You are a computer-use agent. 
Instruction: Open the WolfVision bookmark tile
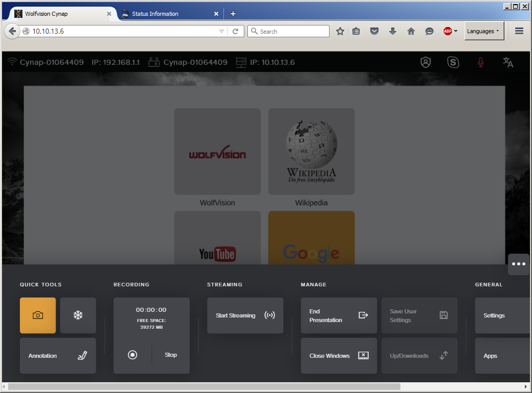[217, 152]
